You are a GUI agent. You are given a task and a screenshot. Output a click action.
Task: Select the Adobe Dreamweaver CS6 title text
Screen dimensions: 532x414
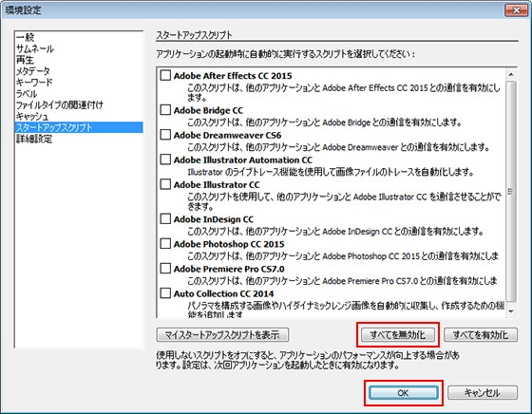point(227,135)
